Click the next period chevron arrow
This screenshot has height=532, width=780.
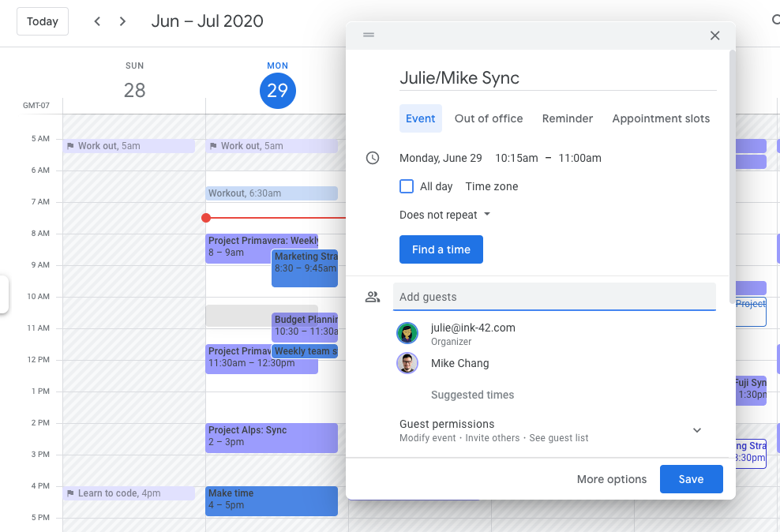122,21
